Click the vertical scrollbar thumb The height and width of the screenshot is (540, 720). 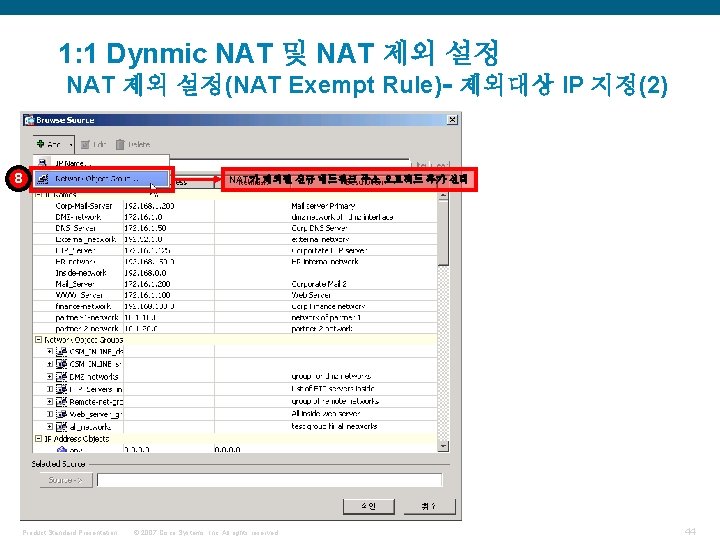(x=443, y=232)
